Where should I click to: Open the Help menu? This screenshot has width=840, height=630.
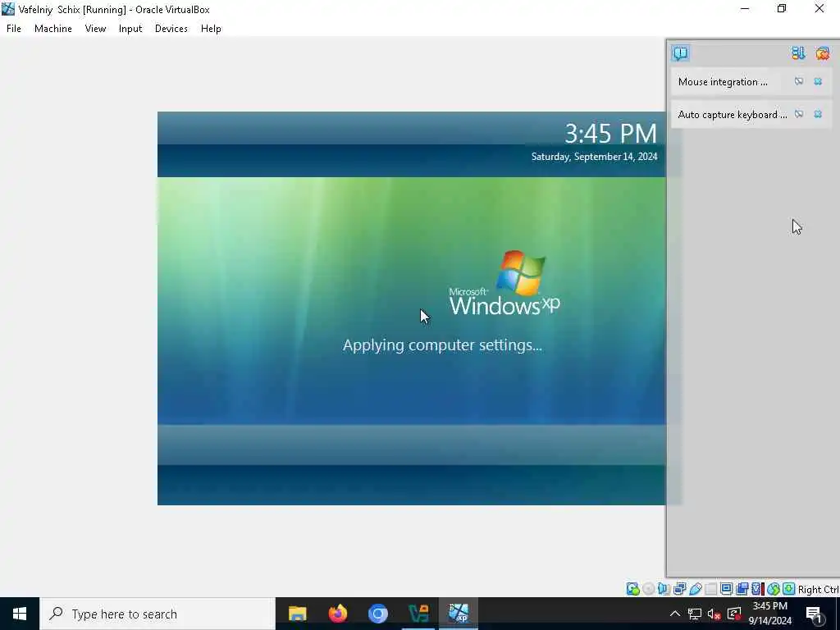tap(211, 29)
